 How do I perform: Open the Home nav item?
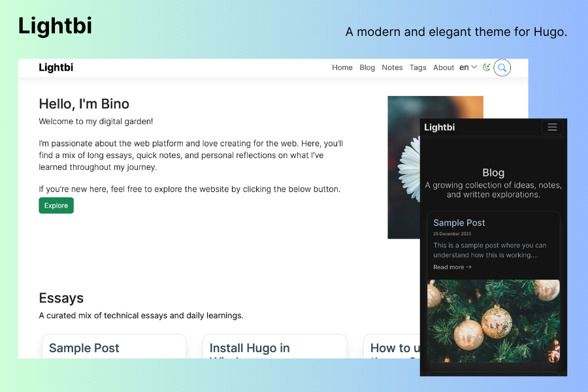click(x=342, y=67)
